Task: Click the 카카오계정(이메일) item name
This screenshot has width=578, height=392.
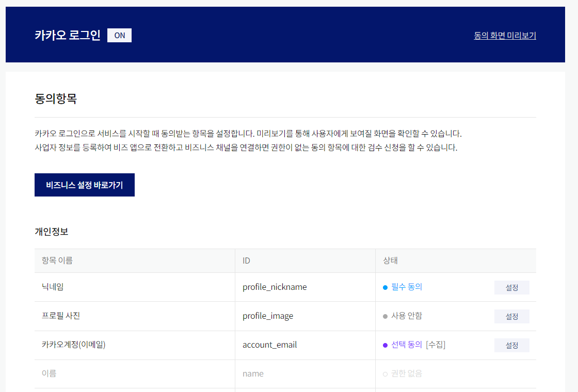Action: coord(74,345)
